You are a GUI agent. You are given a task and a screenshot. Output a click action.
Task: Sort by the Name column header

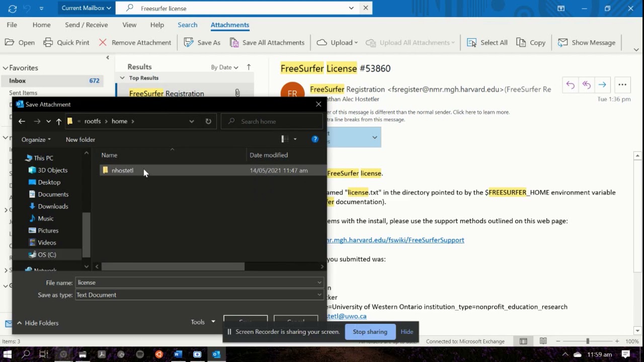pos(109,155)
